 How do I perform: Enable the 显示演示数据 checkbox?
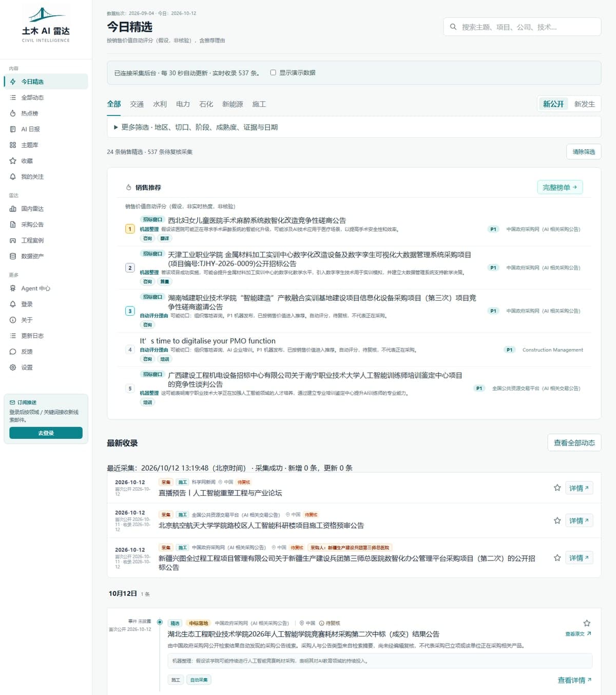(x=273, y=73)
